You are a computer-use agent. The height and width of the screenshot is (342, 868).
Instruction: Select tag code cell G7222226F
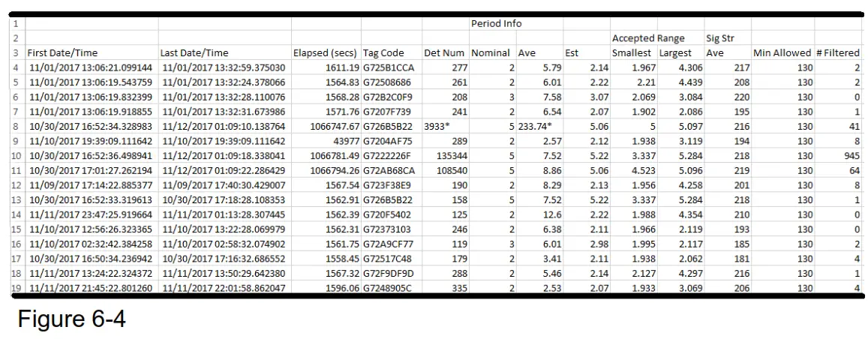392,155
